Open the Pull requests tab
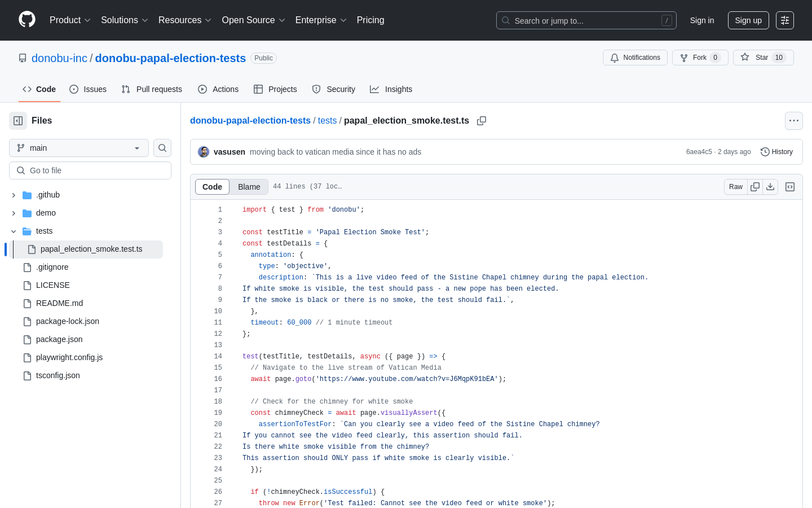The image size is (812, 508). [152, 89]
